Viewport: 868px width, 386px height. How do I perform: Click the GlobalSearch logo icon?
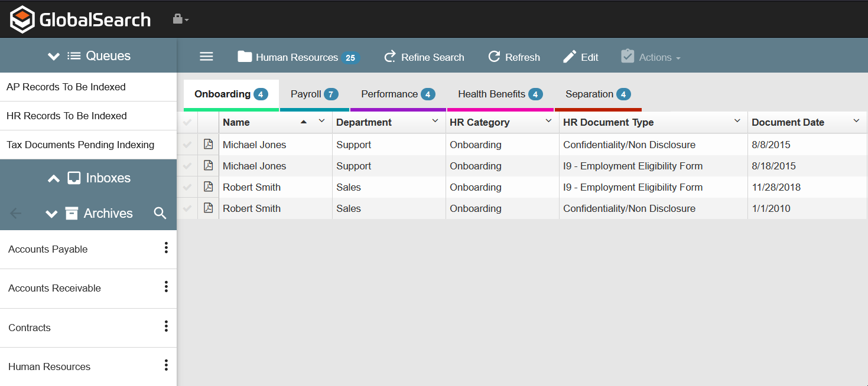[22, 19]
